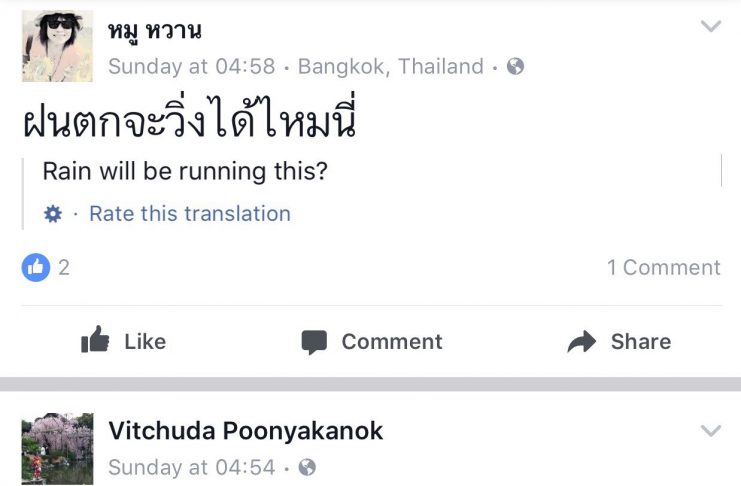Screen dimensions: 741x486
Task: Open translation settings gear icon
Action: (x=53, y=214)
